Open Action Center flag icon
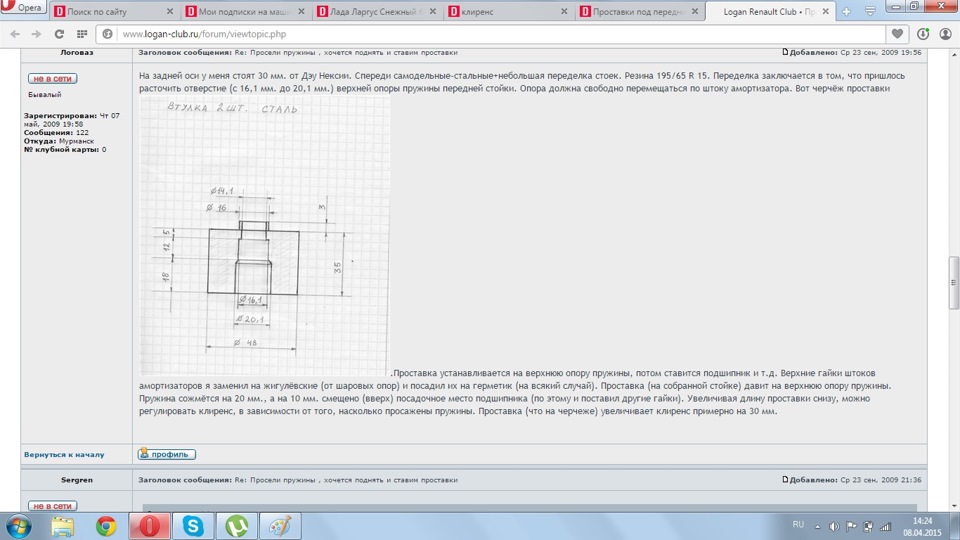 click(x=851, y=527)
